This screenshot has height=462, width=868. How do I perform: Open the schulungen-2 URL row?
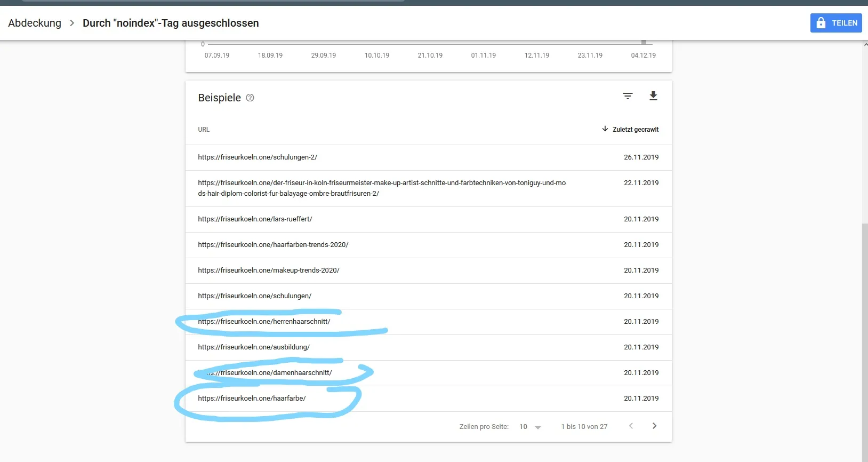(428, 157)
